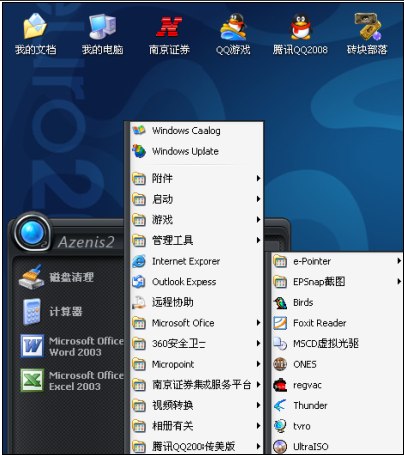Select the 腾讯QQ2008传美版 menu entry

coord(196,446)
